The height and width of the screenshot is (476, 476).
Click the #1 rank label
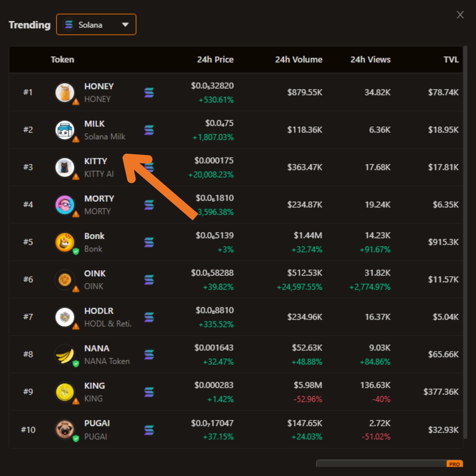click(28, 92)
